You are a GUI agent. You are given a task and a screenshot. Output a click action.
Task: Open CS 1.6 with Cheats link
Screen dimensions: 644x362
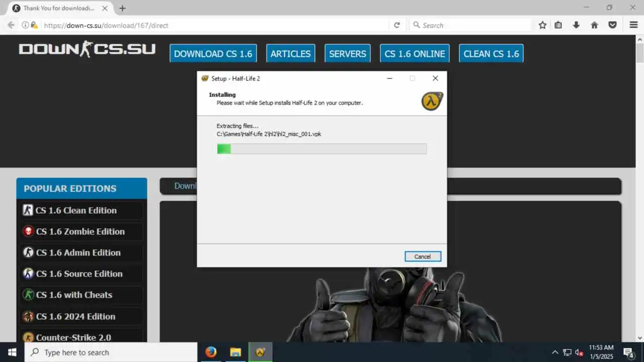click(74, 295)
